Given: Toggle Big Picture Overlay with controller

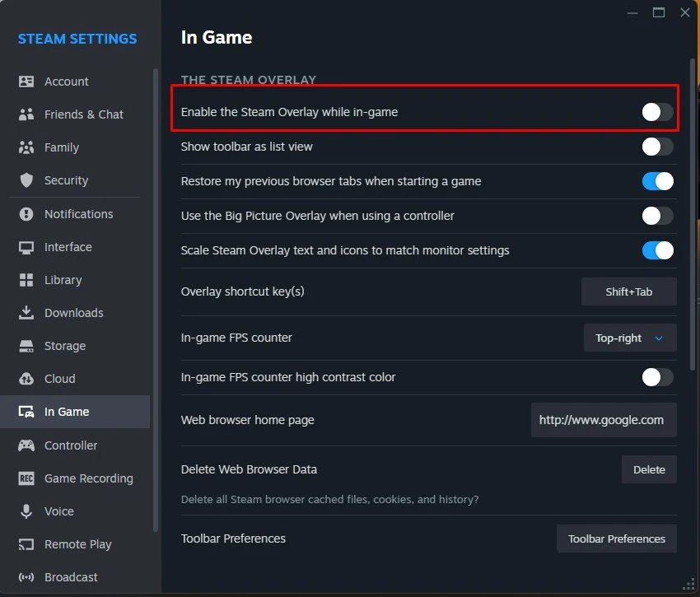Looking at the screenshot, I should [x=658, y=216].
